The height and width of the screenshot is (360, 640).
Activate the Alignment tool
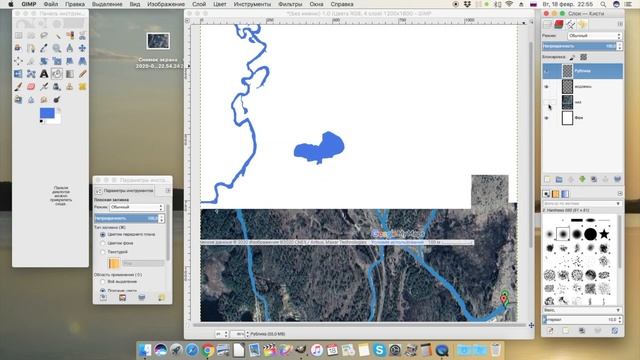[x=18, y=61]
